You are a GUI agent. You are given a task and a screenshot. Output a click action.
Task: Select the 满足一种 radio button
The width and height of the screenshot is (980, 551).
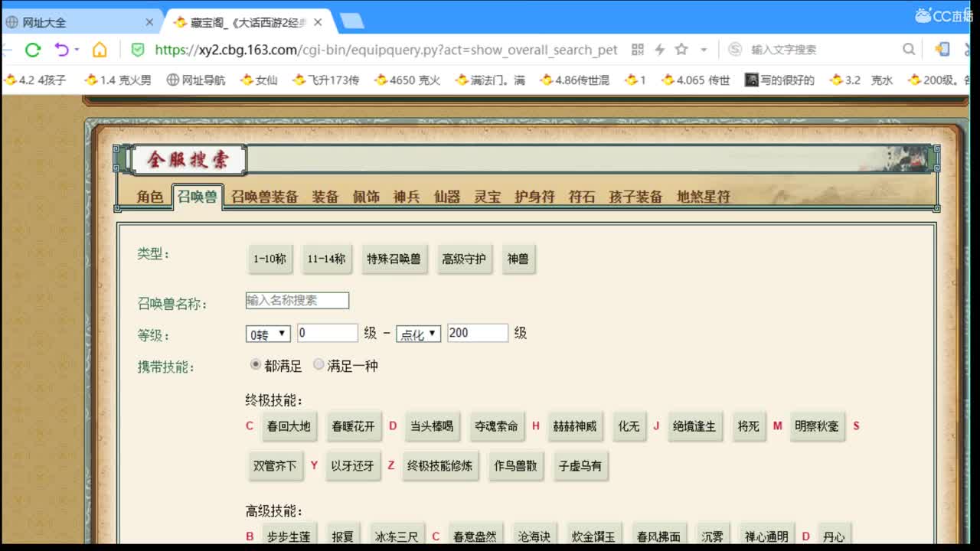pyautogui.click(x=318, y=365)
